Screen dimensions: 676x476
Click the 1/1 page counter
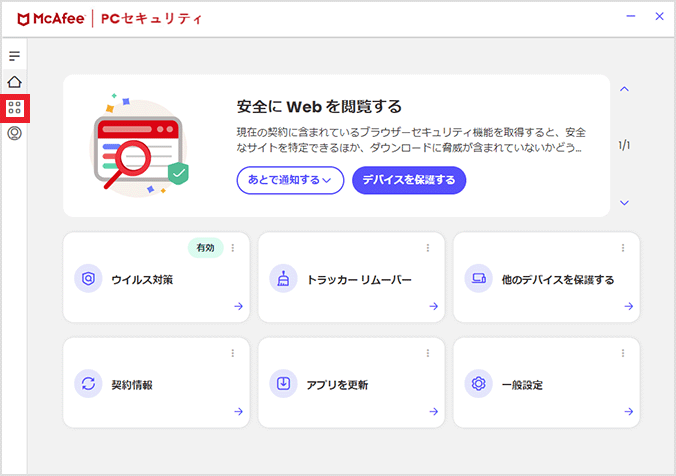624,145
